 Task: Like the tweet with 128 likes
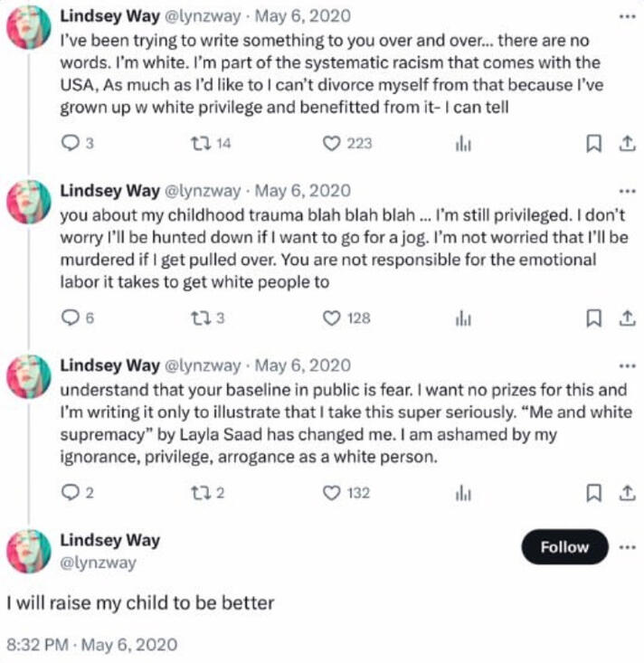pos(332,317)
